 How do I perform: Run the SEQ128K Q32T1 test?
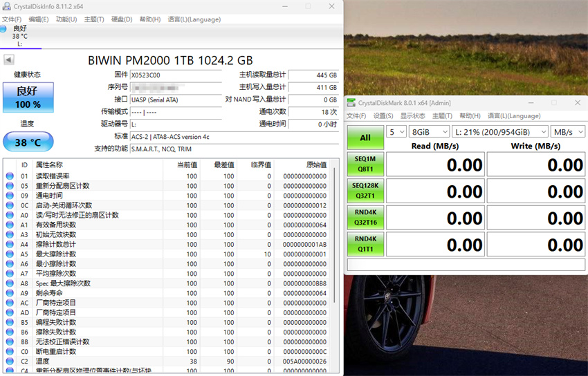point(365,191)
